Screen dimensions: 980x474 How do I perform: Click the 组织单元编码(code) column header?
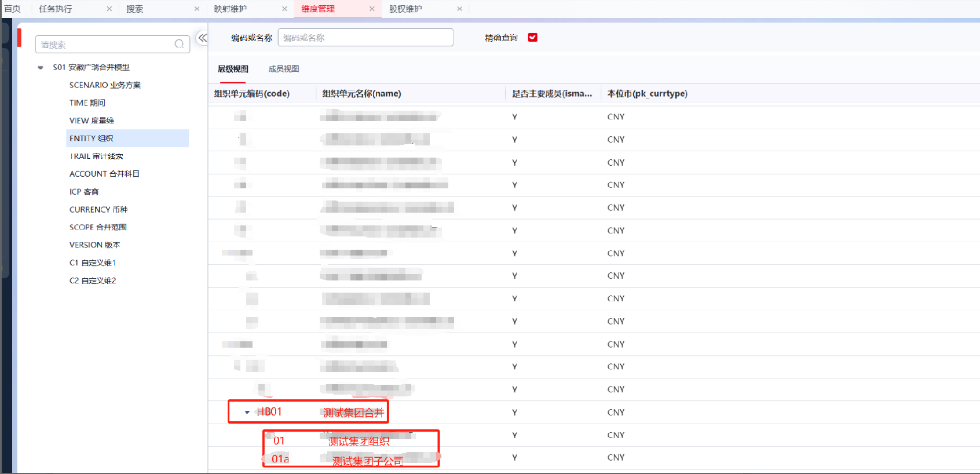tap(252, 94)
